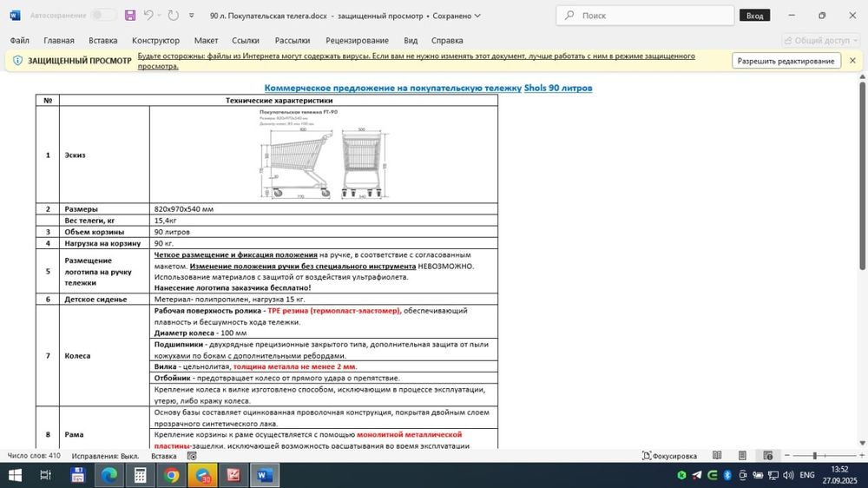Screen dimensions: 868x488
Task: Click the Колеса row label
Action: pyautogui.click(x=77, y=356)
